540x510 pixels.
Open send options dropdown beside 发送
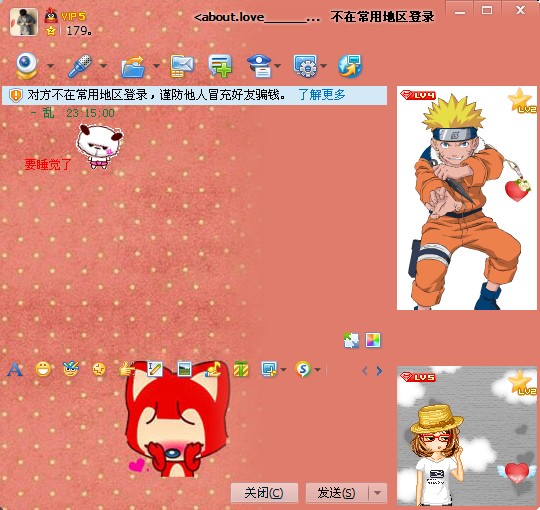click(378, 493)
